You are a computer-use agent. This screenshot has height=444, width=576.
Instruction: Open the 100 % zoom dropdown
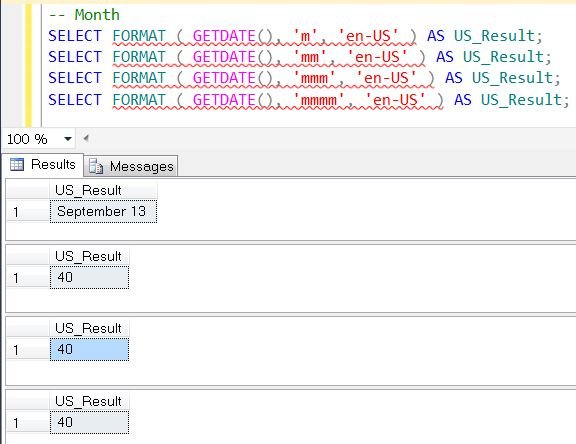(68, 139)
